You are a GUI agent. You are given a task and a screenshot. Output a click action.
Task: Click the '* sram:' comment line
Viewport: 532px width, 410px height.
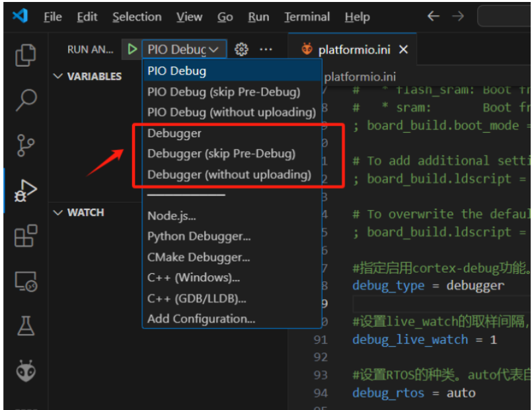(x=441, y=108)
